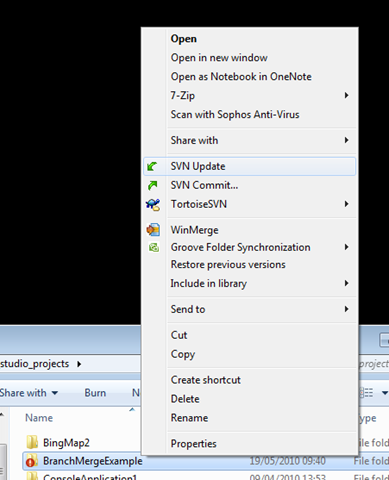Click the SVN Commit arrow icon
Screen dimensions: 389x480
tap(152, 185)
